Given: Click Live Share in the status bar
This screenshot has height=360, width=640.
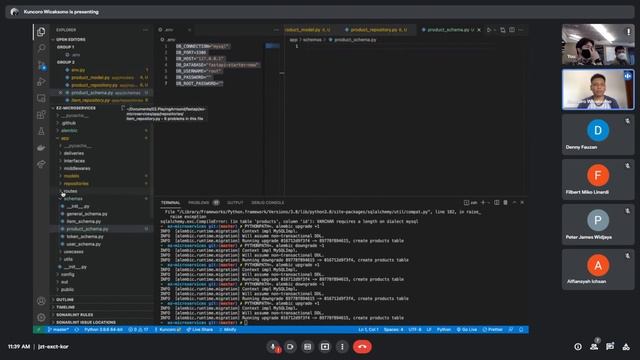Looking at the screenshot, I should pos(200,330).
